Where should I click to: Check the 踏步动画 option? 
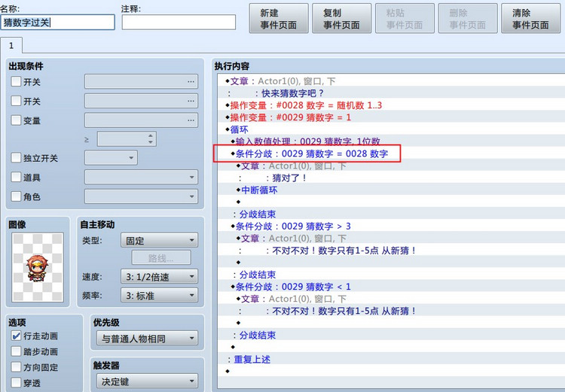pos(16,351)
